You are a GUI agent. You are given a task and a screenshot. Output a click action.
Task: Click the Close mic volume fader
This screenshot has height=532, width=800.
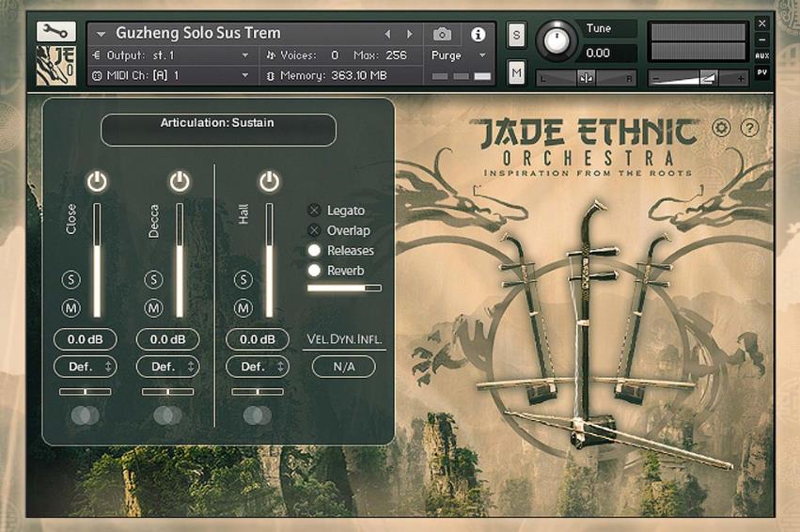point(97,260)
